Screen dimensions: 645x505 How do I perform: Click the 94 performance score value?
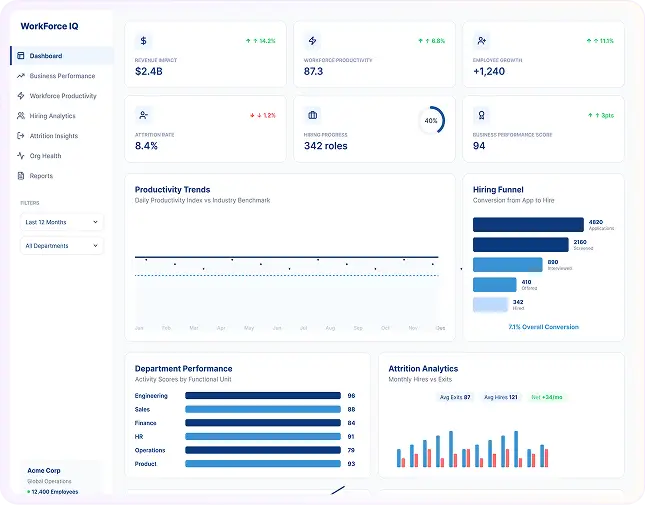click(x=479, y=146)
